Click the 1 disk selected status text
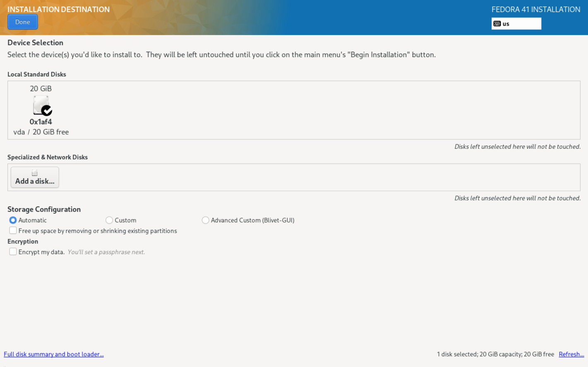Screen dimensions: 588x367 click(x=495, y=354)
